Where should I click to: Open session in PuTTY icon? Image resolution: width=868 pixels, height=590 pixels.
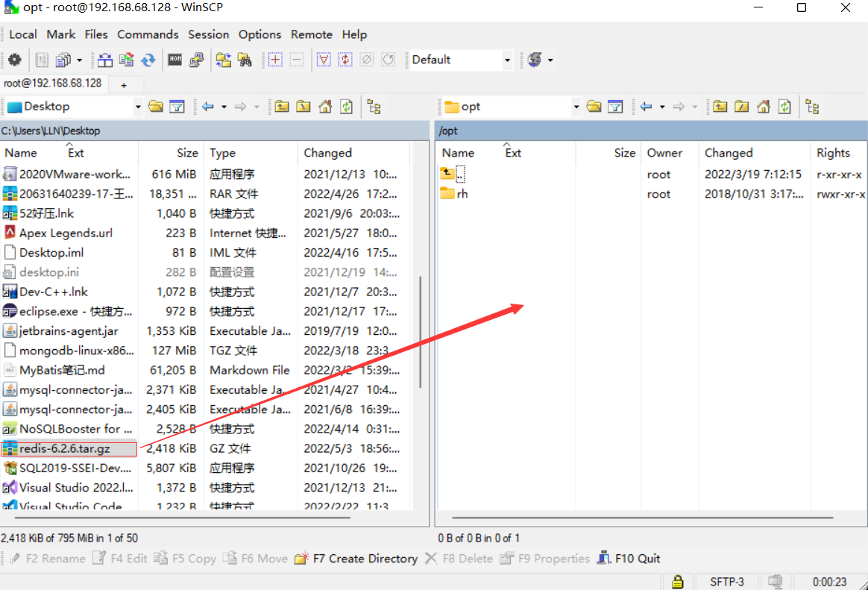(197, 60)
